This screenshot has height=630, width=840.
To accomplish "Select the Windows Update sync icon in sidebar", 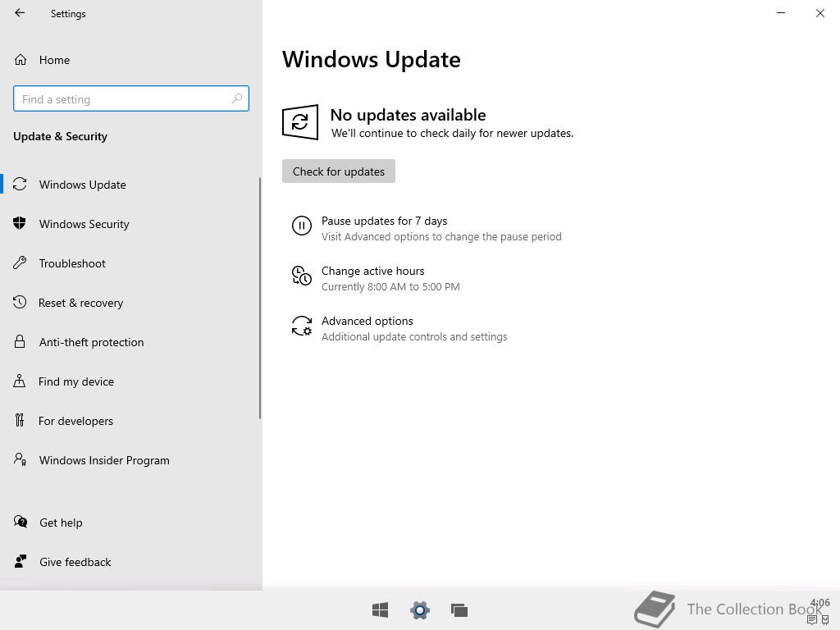I will [x=20, y=185].
